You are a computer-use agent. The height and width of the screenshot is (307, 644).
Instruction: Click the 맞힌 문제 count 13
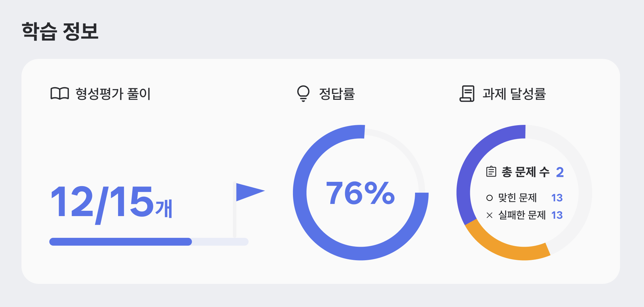[557, 198]
